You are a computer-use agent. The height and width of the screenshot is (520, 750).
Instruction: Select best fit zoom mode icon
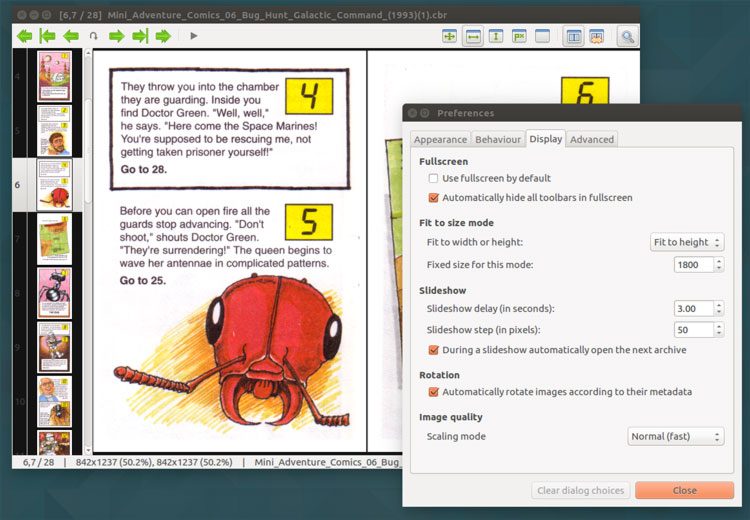450,36
